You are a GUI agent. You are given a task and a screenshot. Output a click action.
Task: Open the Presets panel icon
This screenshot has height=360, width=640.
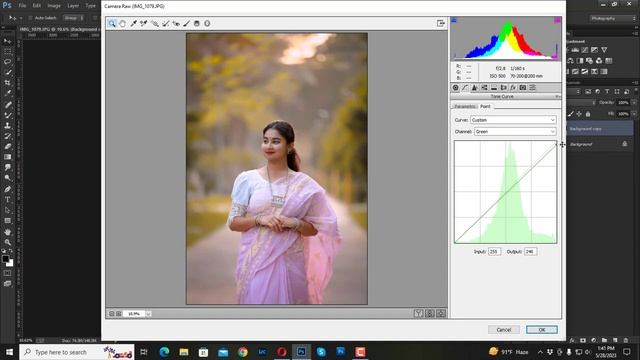(532, 87)
